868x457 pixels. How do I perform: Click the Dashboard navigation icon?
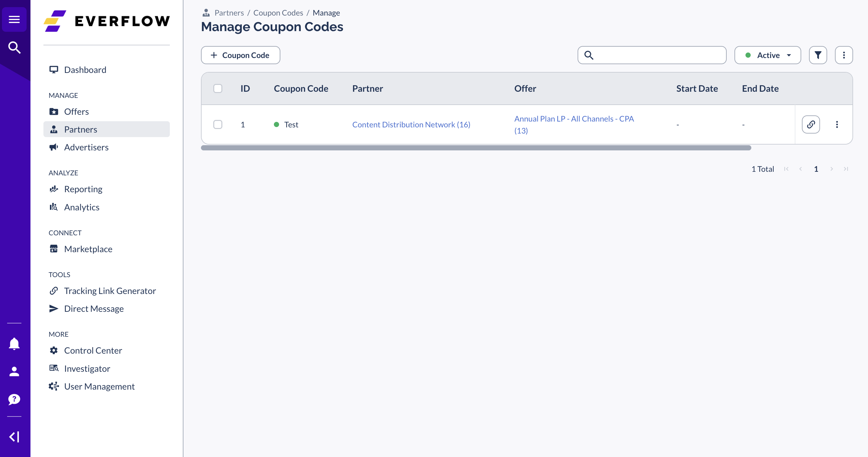pyautogui.click(x=54, y=69)
